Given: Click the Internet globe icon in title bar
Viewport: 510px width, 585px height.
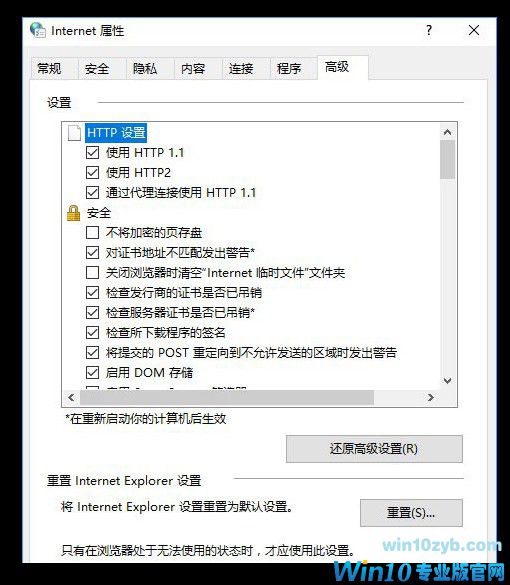Looking at the screenshot, I should [38, 30].
